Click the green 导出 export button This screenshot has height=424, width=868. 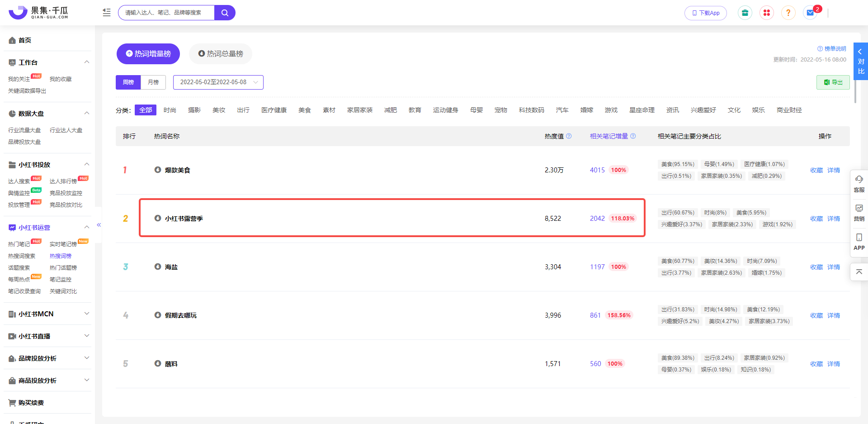833,82
